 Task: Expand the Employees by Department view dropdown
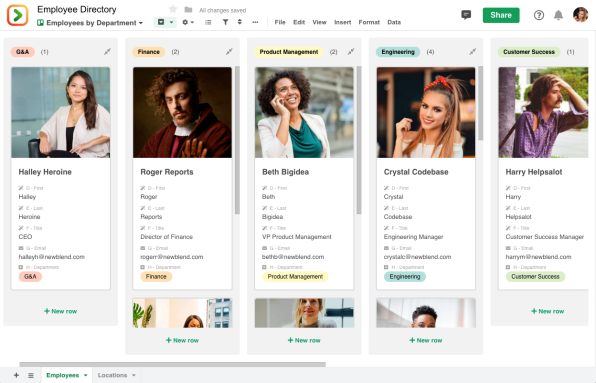141,23
